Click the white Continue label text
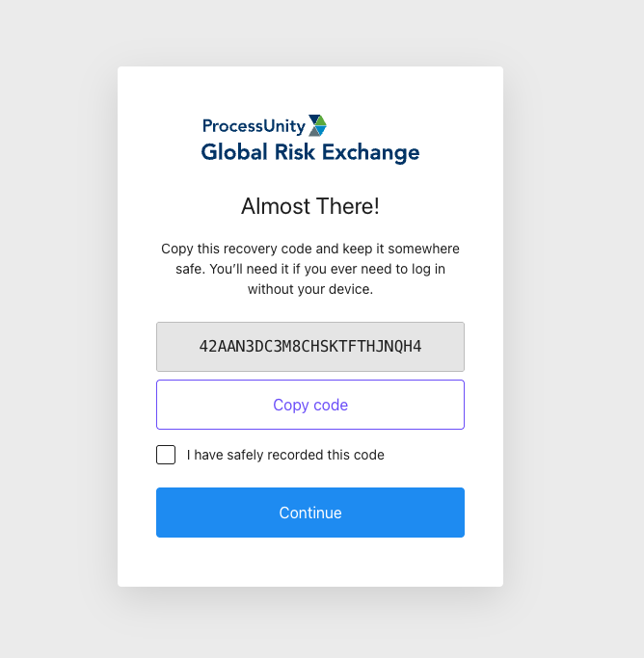 coord(310,513)
